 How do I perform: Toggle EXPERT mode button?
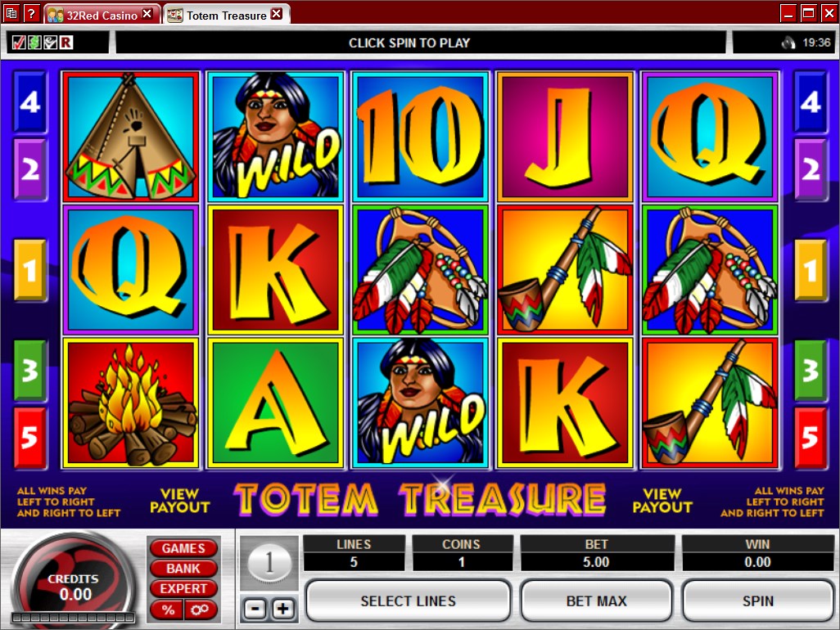pyautogui.click(x=183, y=589)
